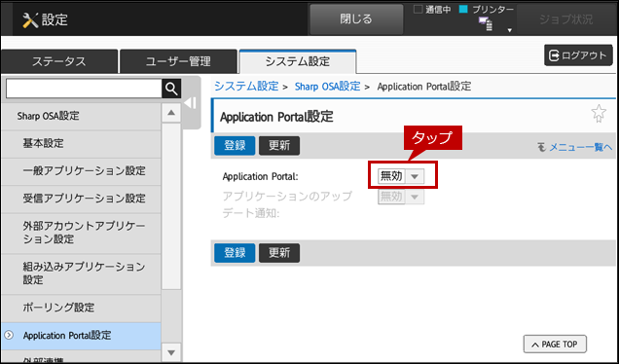
Task: Click the sidebar search input field
Action: click(x=84, y=89)
